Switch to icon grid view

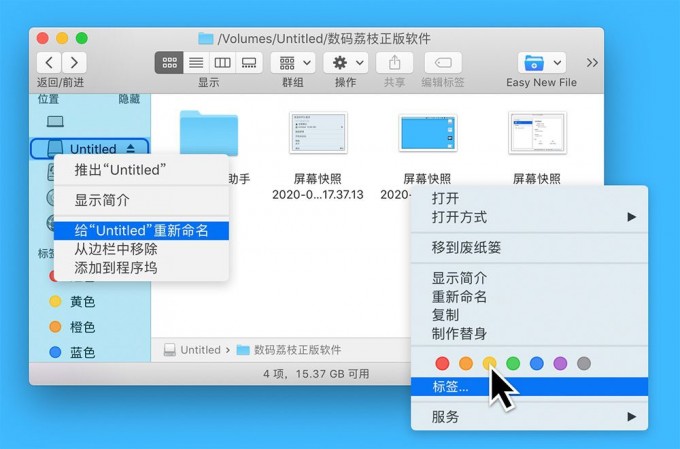[169, 63]
